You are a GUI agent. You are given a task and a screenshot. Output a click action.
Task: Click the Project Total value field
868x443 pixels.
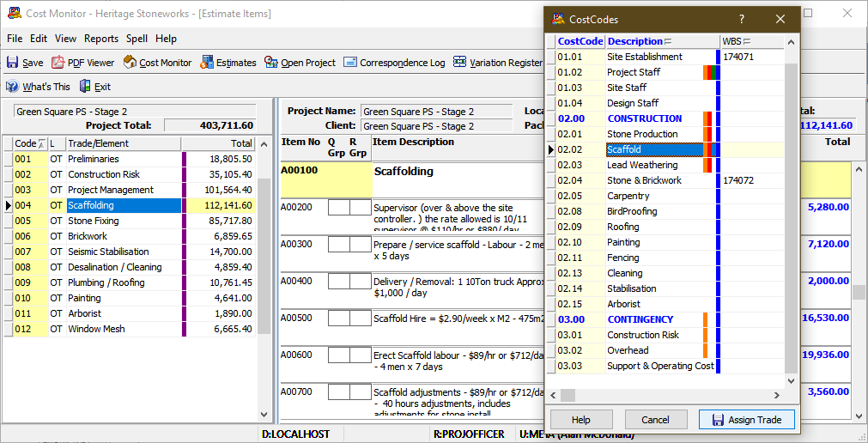point(210,125)
